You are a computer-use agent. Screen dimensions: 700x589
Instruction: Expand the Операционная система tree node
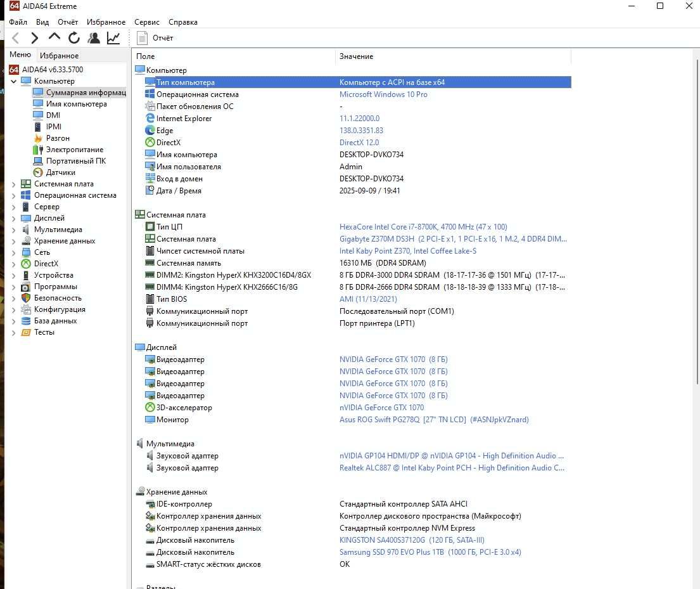(13, 195)
